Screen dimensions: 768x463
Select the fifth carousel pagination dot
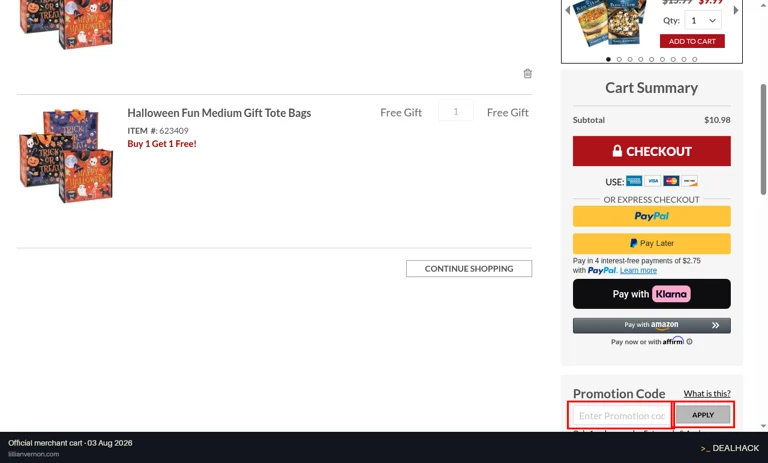tap(651, 59)
